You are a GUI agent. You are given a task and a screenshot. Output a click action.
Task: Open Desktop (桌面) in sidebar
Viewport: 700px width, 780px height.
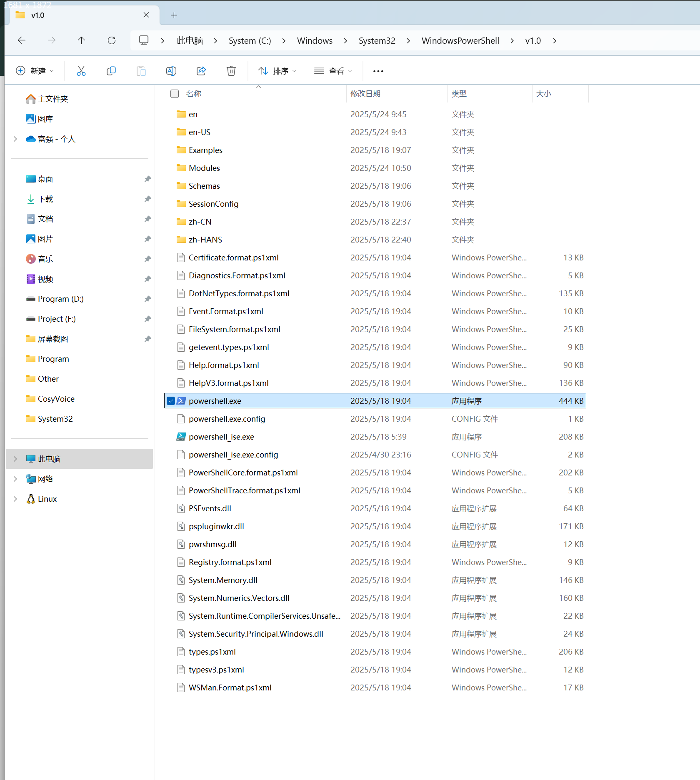40,179
